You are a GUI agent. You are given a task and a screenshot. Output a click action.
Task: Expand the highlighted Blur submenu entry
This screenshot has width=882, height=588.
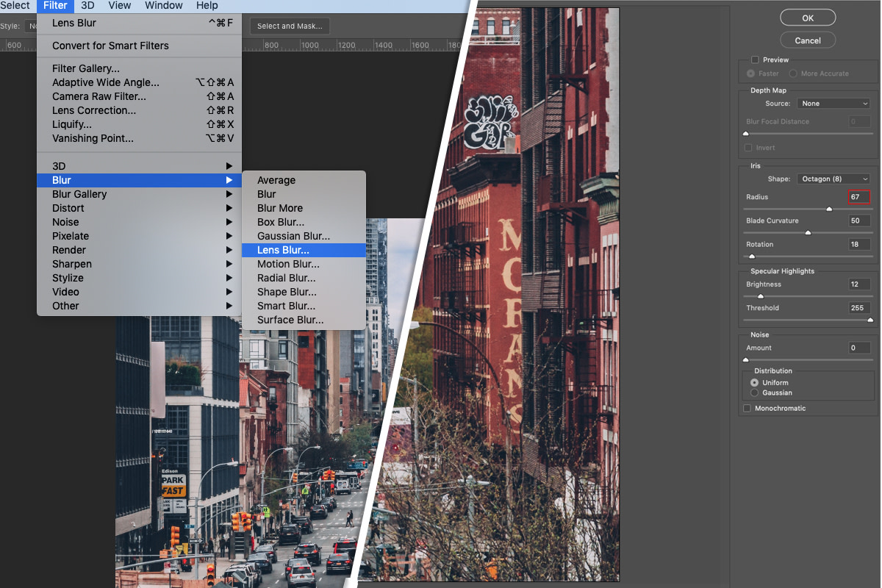tap(139, 180)
